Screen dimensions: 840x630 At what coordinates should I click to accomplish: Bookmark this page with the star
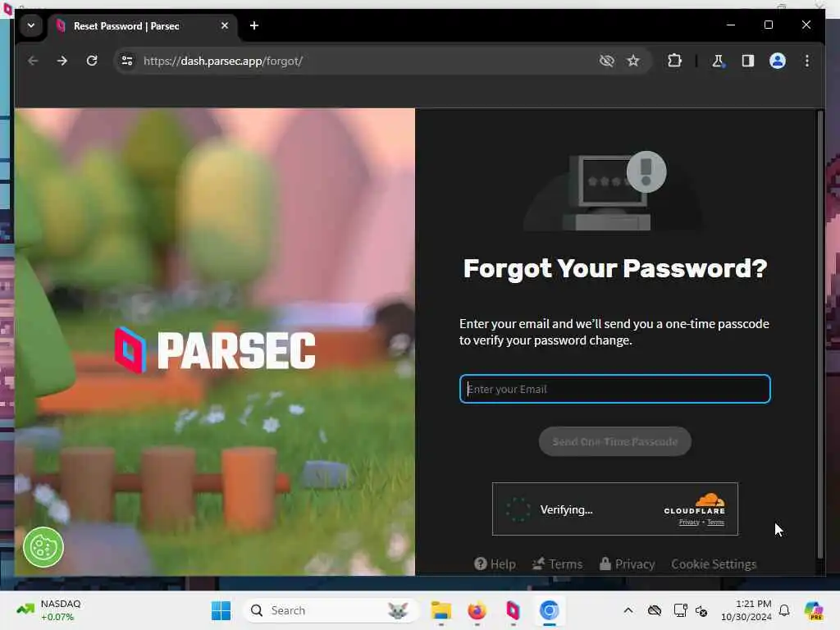(633, 61)
